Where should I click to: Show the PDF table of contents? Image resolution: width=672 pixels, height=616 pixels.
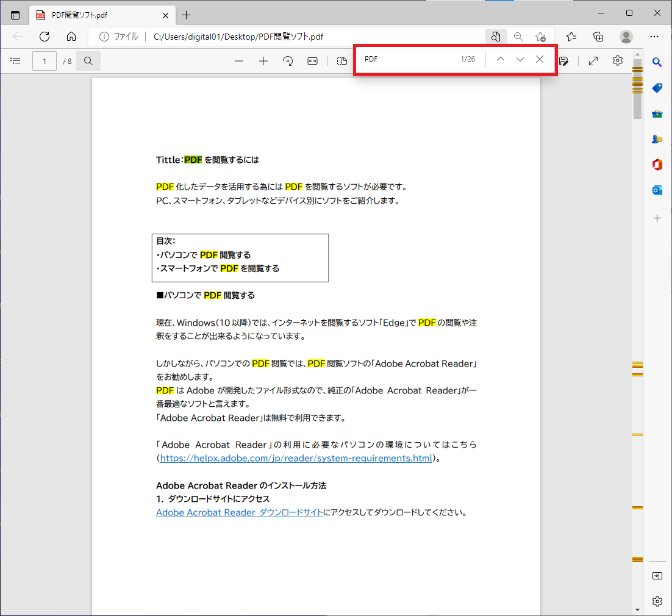[x=15, y=61]
